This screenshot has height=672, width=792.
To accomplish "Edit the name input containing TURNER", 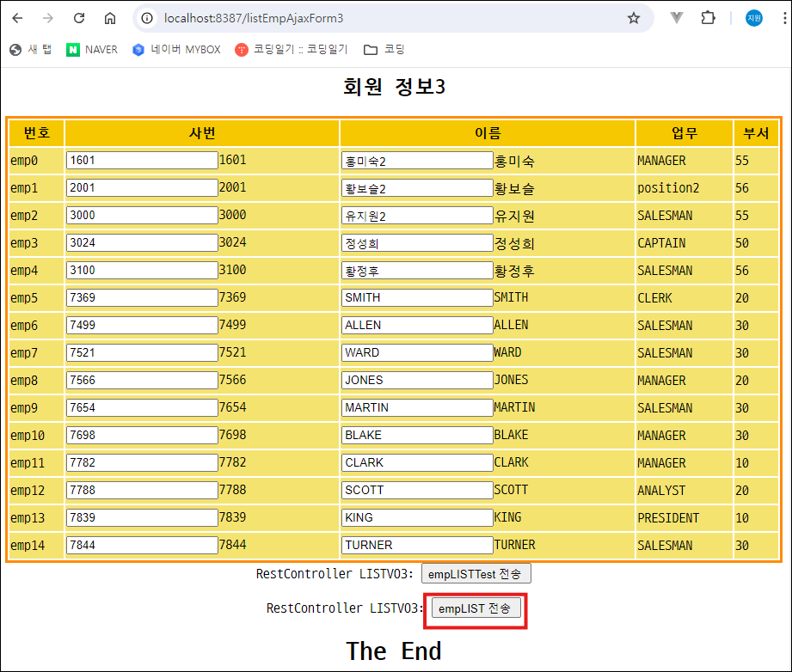I will (417, 546).
